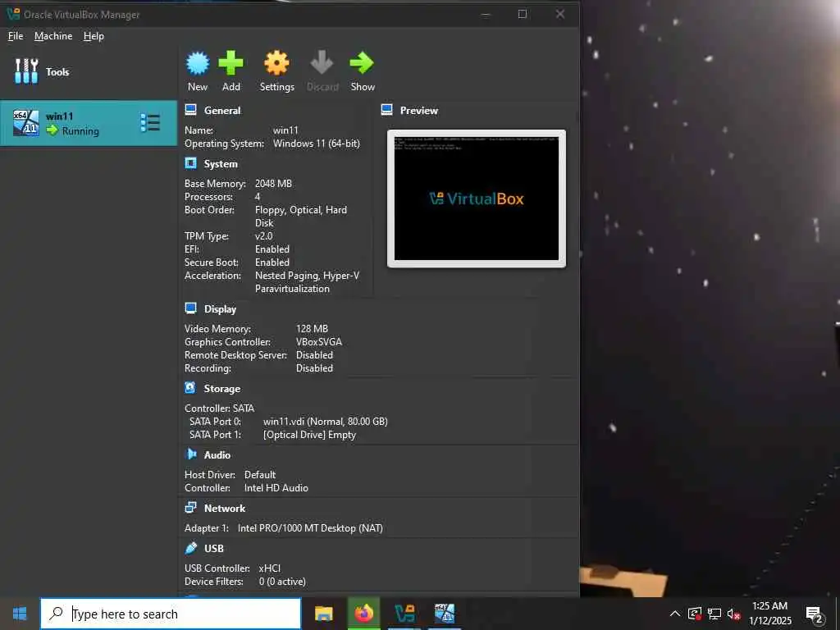The height and width of the screenshot is (630, 840).
Task: Select the Tools icon in sidebar
Action: tap(26, 71)
